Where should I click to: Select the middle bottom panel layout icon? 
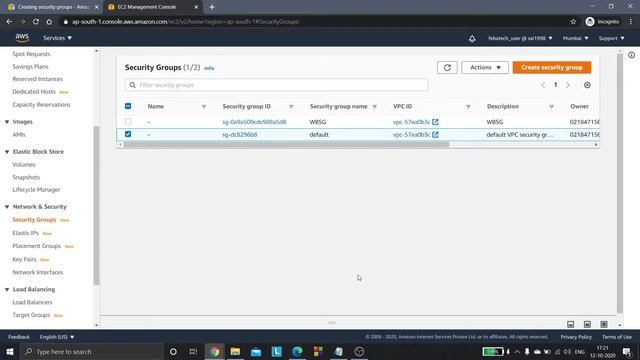point(587,324)
